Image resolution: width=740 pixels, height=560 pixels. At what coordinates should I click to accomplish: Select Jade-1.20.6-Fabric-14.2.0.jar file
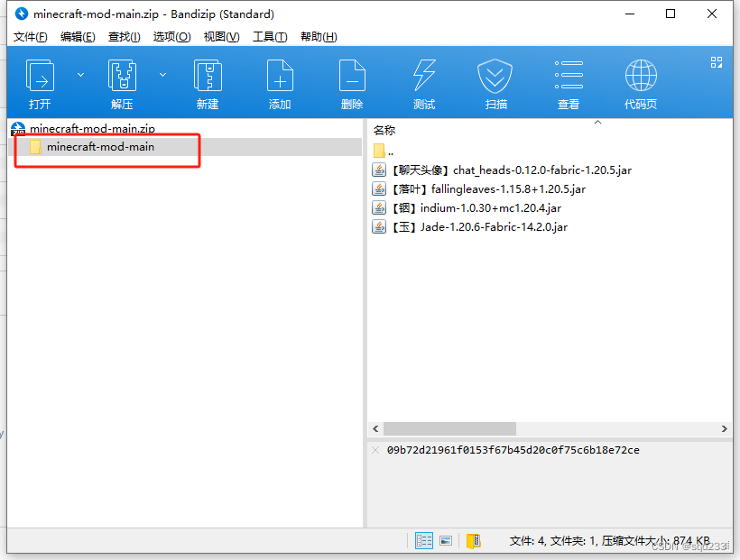(479, 227)
